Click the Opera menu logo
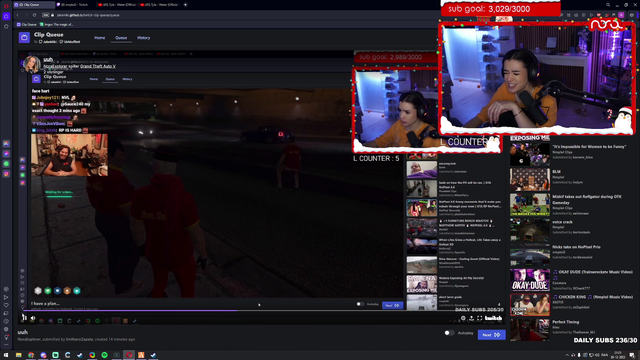640x360 pixels. tap(6, 5)
